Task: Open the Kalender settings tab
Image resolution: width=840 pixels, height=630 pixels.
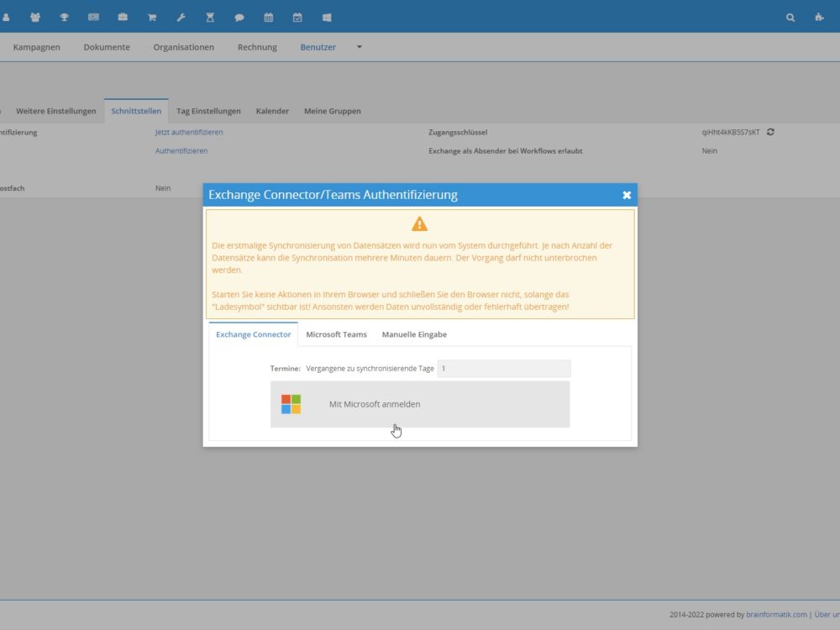Action: pos(272,111)
